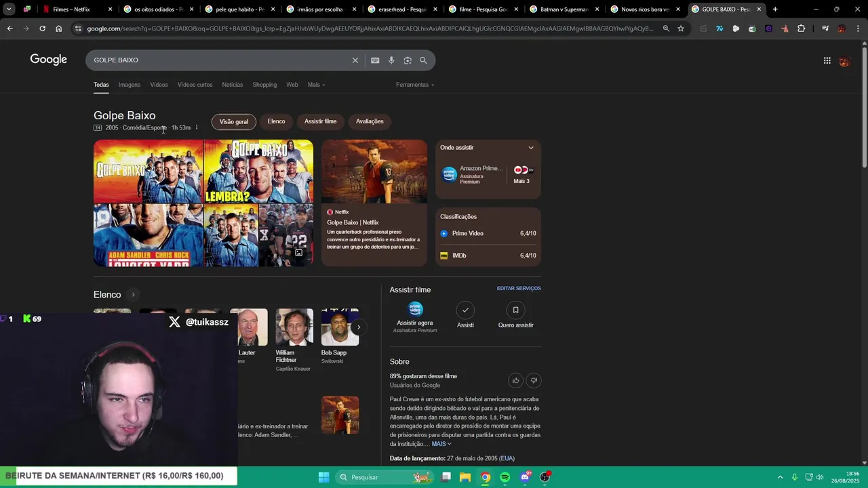
Task: Switch to the Shopping tab
Action: 264,85
